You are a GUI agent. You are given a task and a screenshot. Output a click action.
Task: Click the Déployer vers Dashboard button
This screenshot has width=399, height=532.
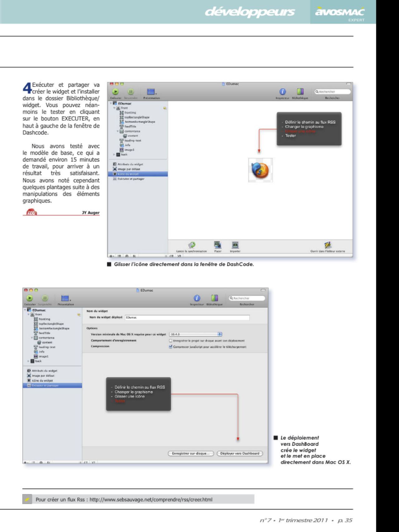tap(240, 453)
